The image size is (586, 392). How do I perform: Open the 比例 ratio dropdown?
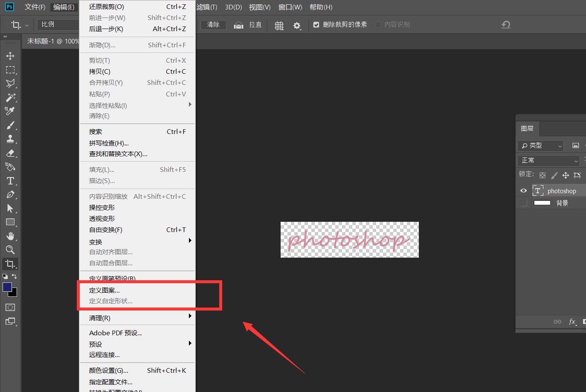click(58, 25)
